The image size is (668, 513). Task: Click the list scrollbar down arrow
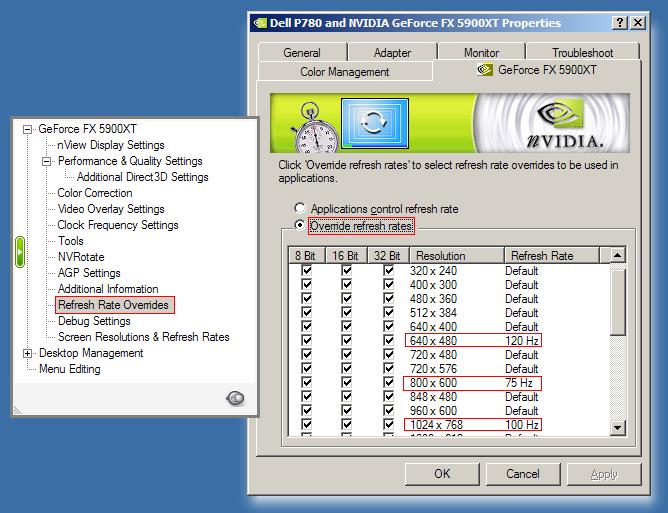pos(617,427)
